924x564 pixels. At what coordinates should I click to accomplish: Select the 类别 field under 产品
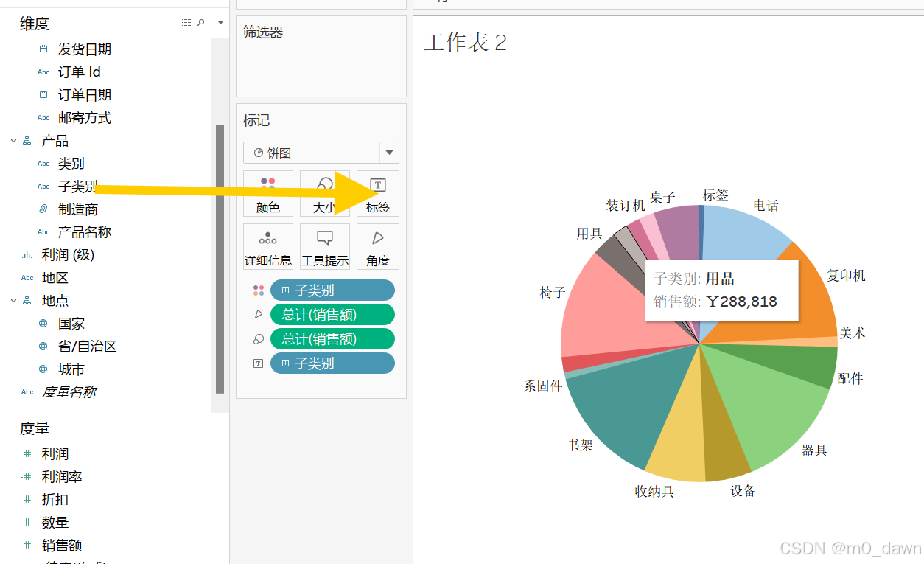pos(71,164)
